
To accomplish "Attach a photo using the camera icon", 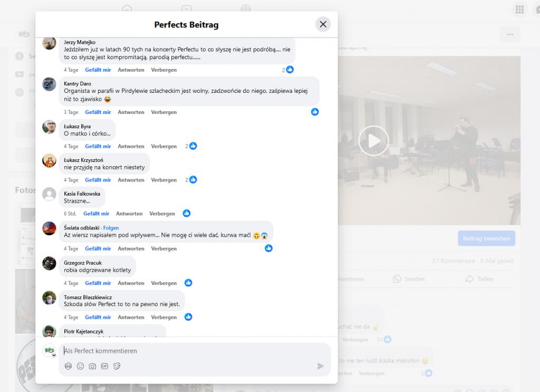I will pyautogui.click(x=92, y=366).
